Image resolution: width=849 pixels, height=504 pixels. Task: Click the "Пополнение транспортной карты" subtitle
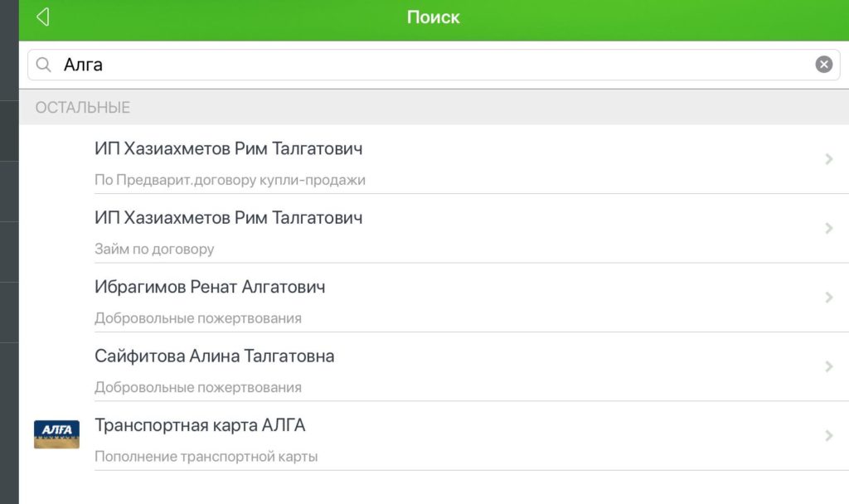click(x=206, y=457)
